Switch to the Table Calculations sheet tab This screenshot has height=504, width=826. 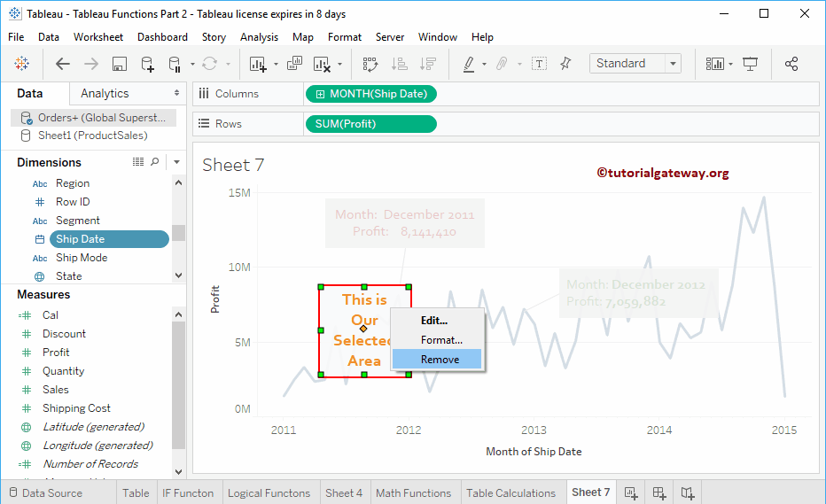point(511,493)
